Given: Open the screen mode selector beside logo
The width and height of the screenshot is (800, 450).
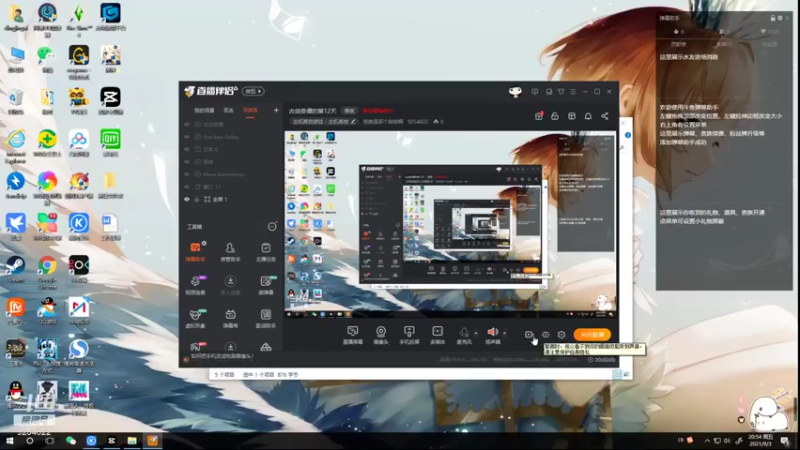Looking at the screenshot, I should 253,91.
